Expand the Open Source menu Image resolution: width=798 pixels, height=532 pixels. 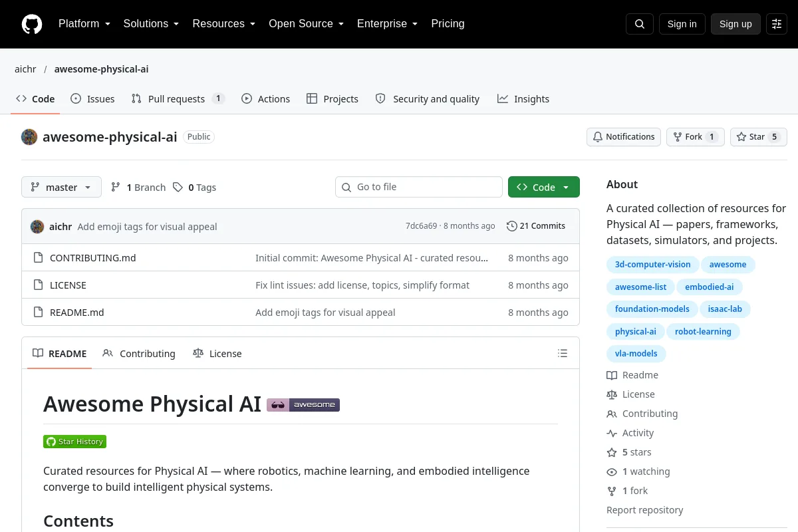[x=307, y=24]
